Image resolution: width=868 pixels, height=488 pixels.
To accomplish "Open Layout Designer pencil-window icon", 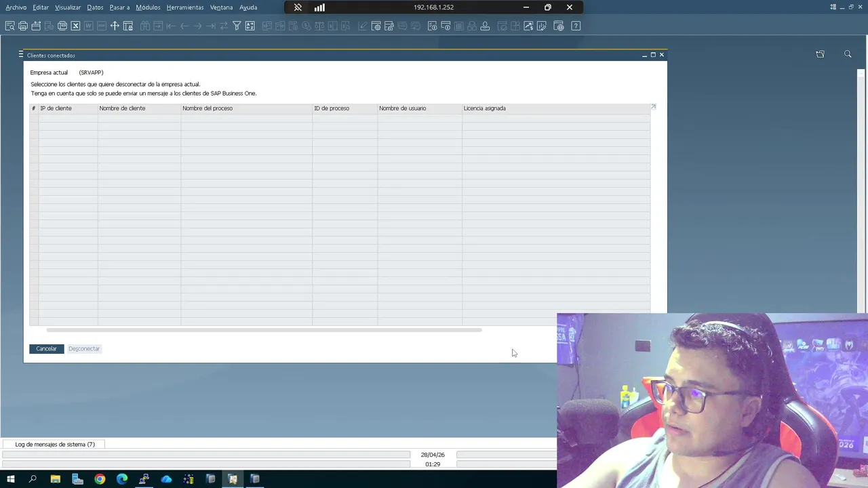I will 389,26.
